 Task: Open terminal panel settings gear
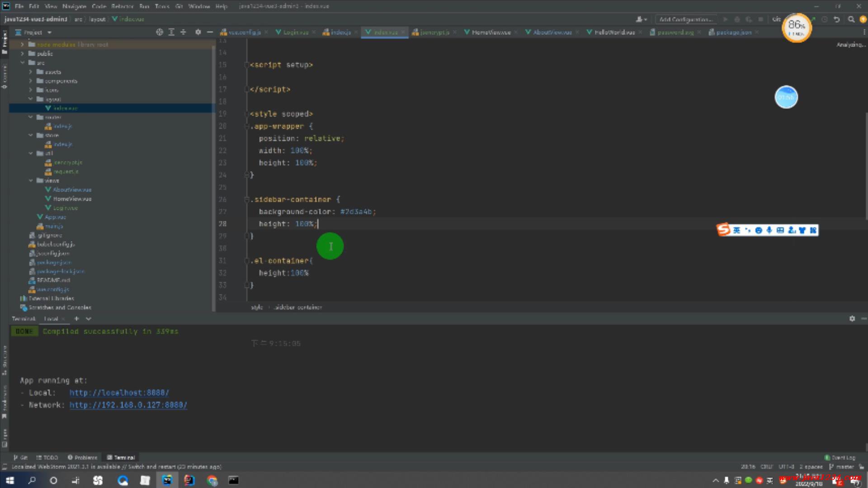click(852, 319)
